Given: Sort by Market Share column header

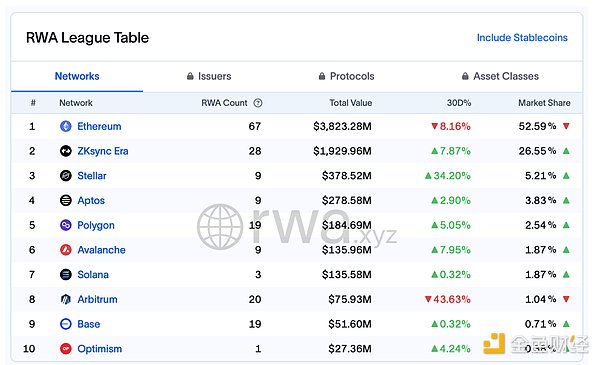Looking at the screenshot, I should (544, 103).
